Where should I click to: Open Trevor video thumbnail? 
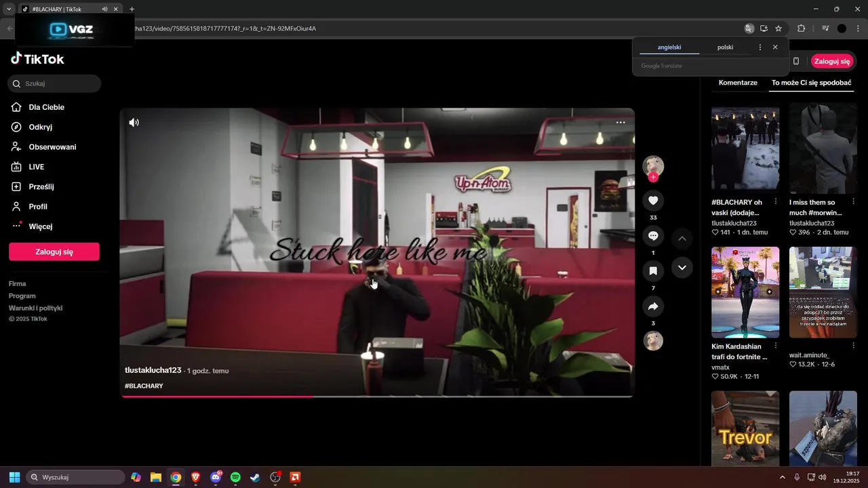coord(745,428)
